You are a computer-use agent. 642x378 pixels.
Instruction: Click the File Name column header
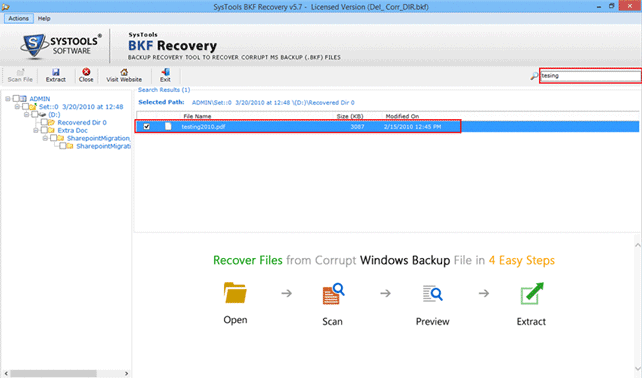coord(197,116)
